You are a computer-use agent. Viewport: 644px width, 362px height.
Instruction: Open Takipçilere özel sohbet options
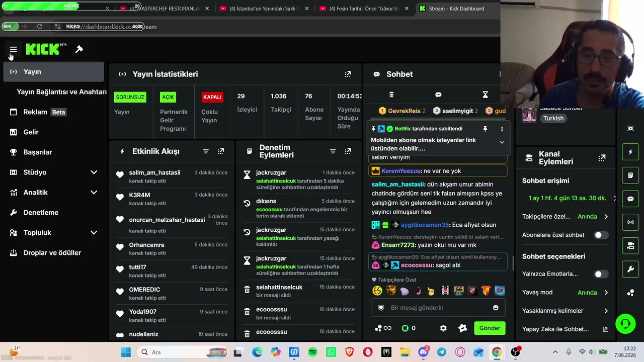[x=565, y=217]
